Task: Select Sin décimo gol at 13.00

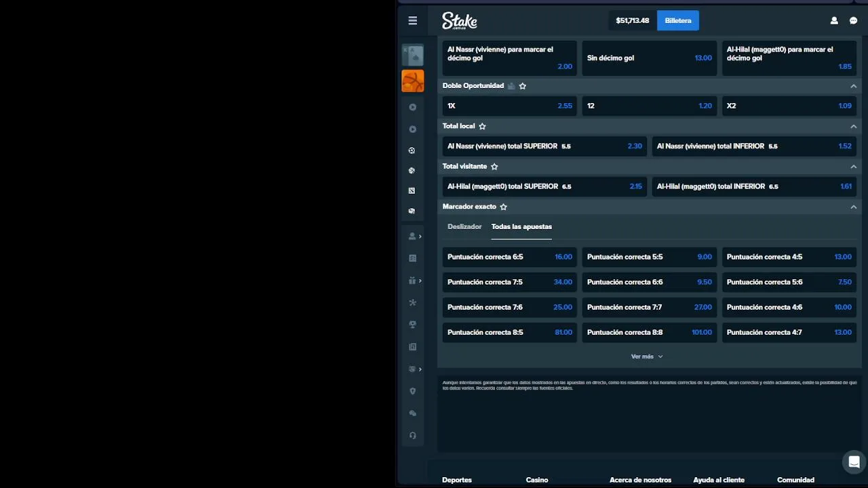Action: click(650, 58)
